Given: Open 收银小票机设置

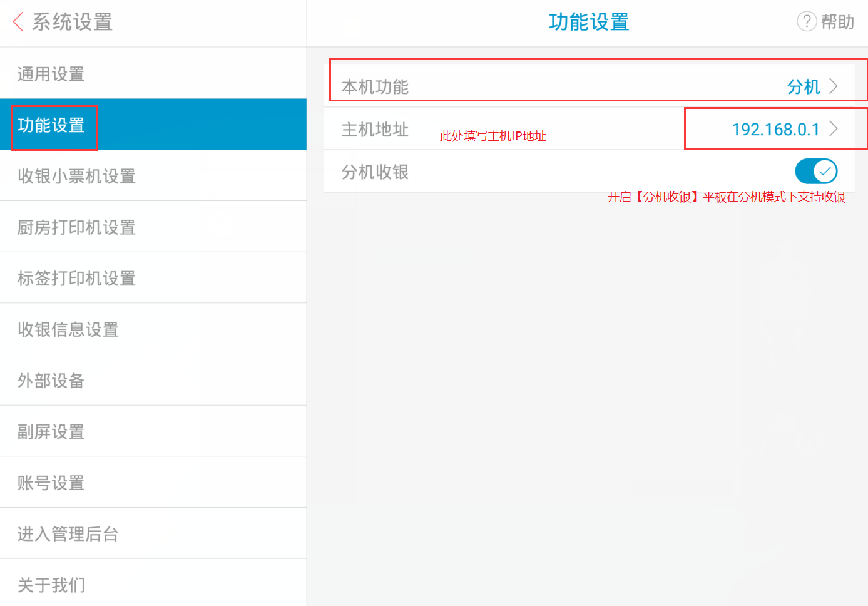Looking at the screenshot, I should click(x=153, y=176).
